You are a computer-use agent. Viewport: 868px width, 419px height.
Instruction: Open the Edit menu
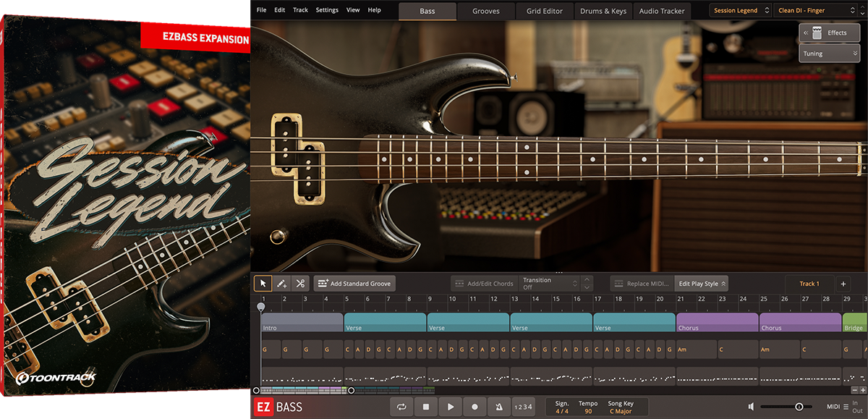click(280, 10)
